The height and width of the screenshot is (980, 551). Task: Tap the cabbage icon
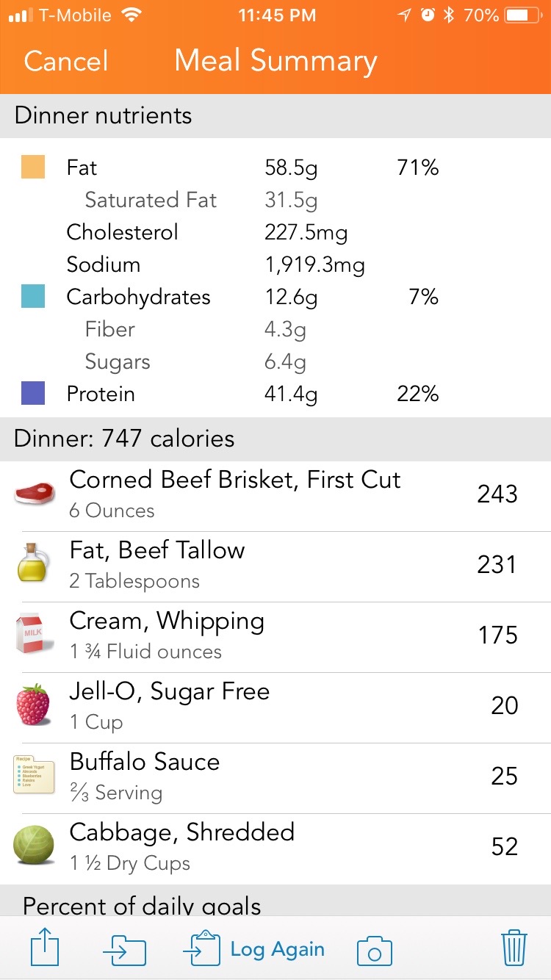(34, 846)
